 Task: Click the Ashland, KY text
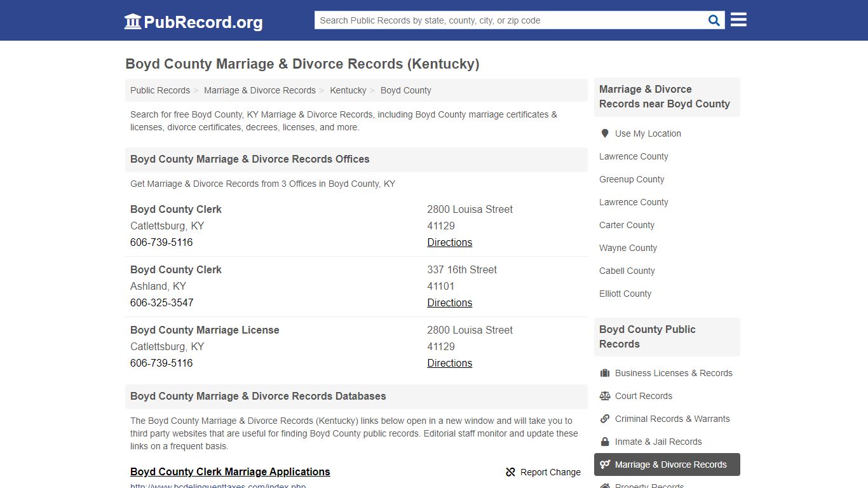tap(158, 286)
